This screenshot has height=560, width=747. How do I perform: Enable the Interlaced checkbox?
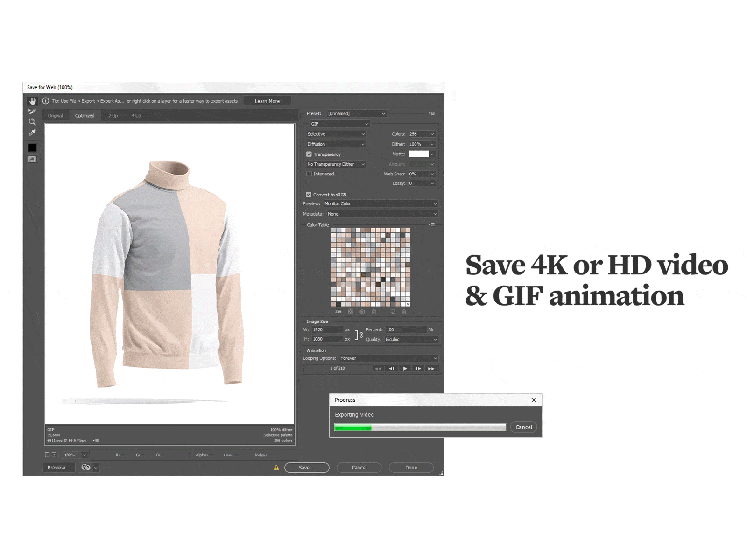click(309, 174)
